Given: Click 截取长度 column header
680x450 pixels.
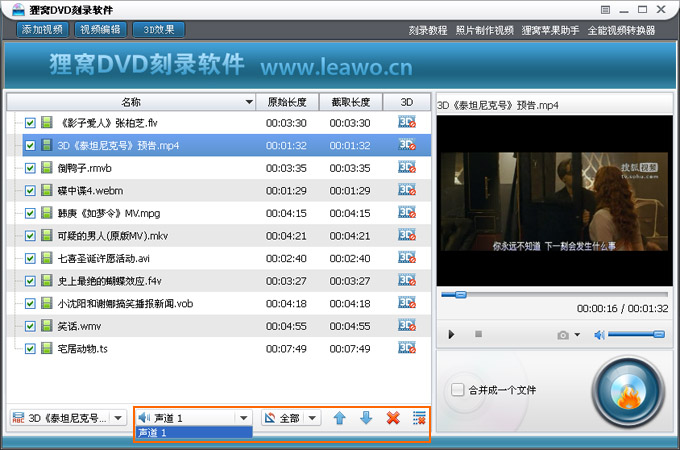Looking at the screenshot, I should click(x=351, y=102).
